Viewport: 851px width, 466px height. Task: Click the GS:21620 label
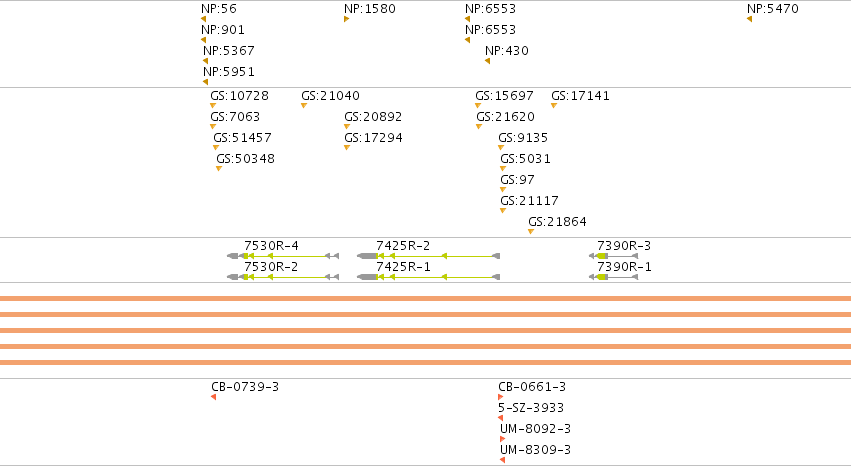(505, 117)
